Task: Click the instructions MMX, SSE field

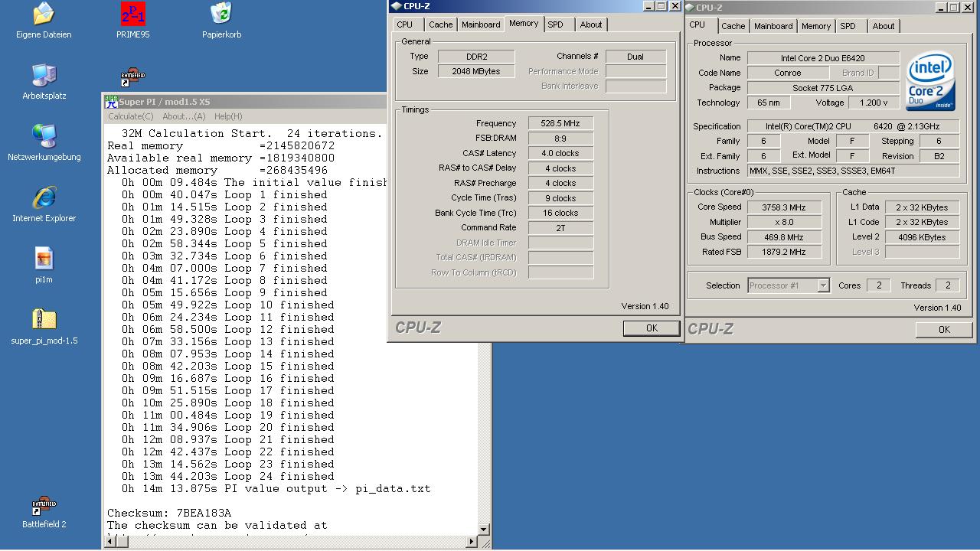Action: pos(853,171)
